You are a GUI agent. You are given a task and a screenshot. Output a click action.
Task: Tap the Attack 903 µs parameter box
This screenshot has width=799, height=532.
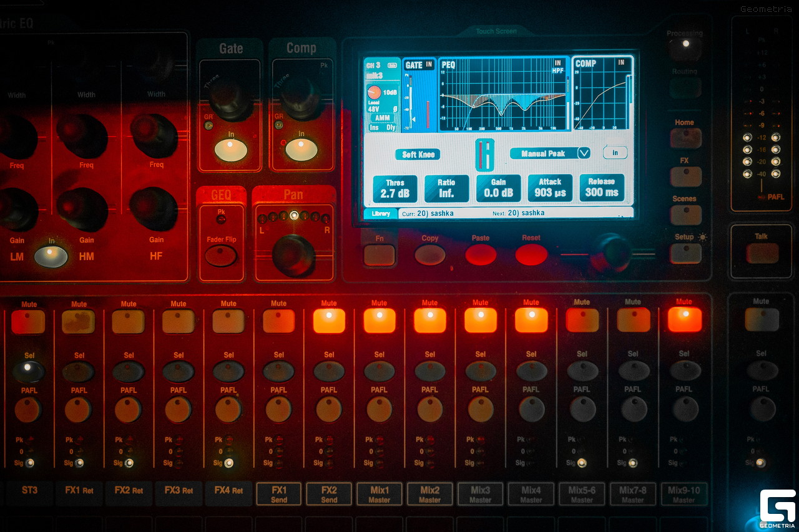(550, 188)
